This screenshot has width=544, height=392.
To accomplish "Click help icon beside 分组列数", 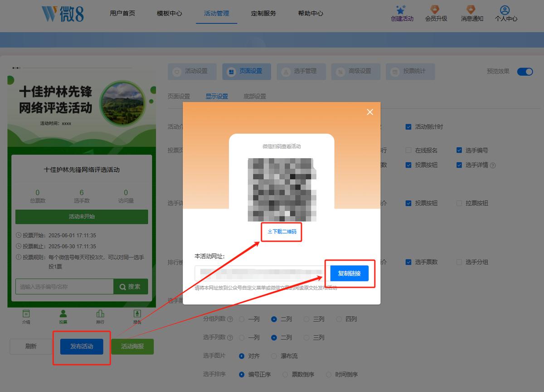I will (230, 319).
